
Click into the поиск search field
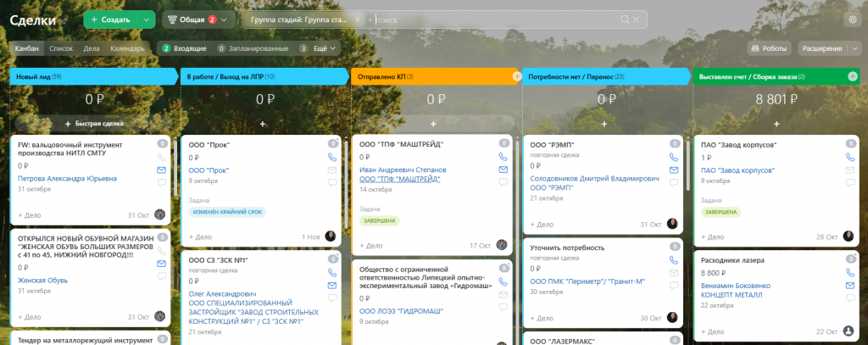pos(495,19)
